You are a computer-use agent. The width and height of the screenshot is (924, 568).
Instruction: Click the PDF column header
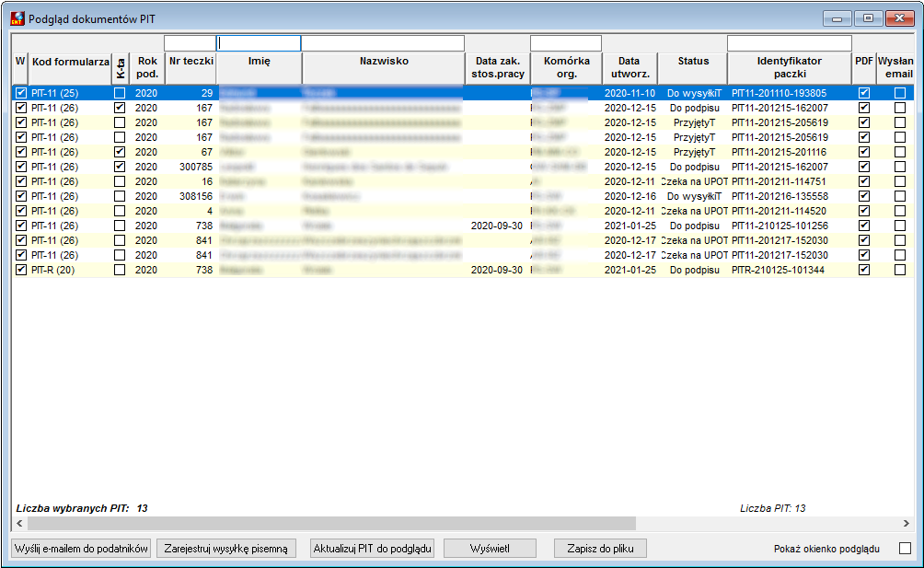(864, 68)
